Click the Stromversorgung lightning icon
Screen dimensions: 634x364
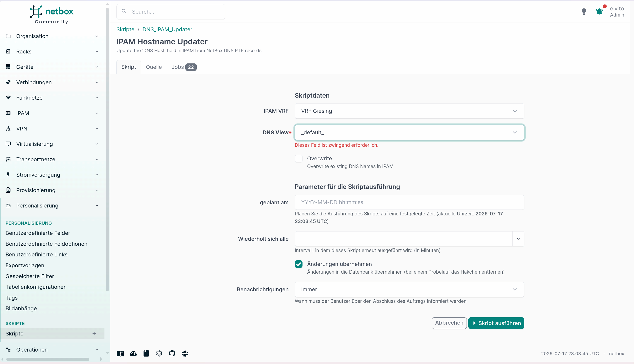point(8,175)
